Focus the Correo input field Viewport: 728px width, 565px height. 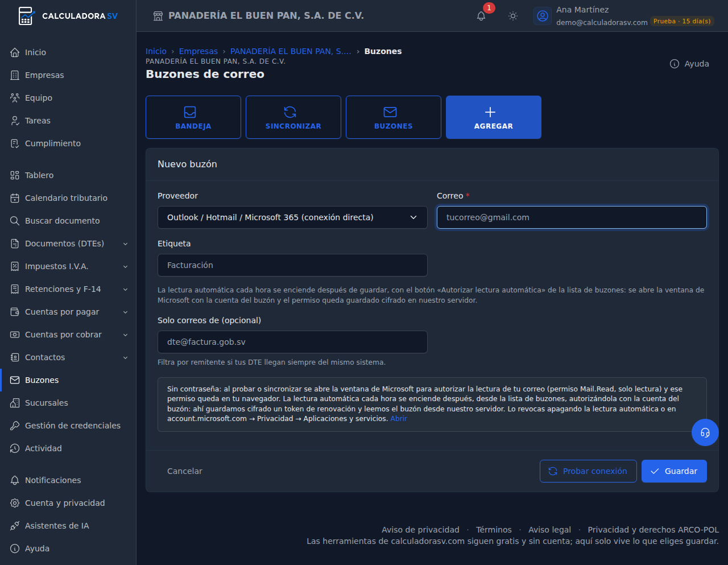coord(572,217)
